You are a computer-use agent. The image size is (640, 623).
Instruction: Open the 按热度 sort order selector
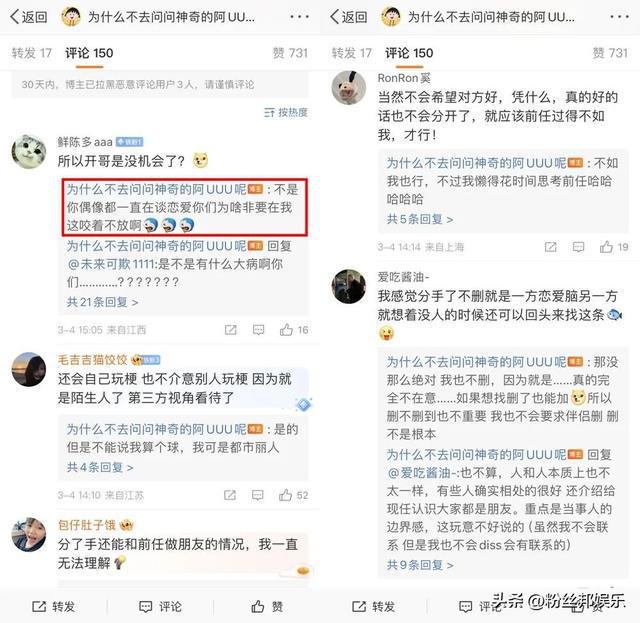[x=286, y=112]
